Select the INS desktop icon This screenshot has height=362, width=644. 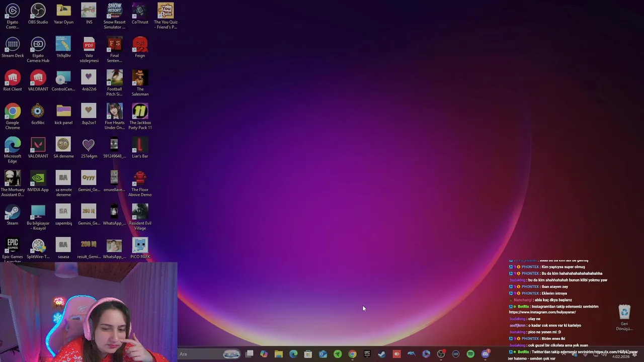pyautogui.click(x=89, y=14)
